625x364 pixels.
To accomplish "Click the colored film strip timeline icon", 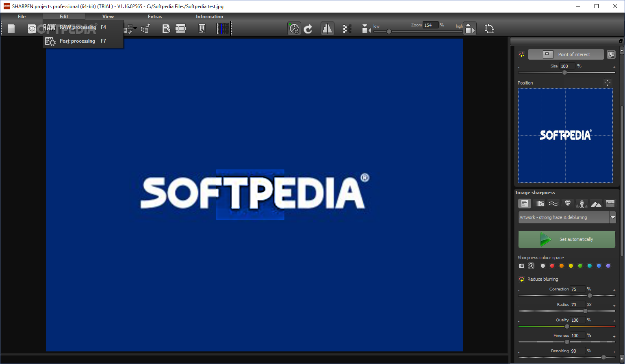I will coord(223,28).
